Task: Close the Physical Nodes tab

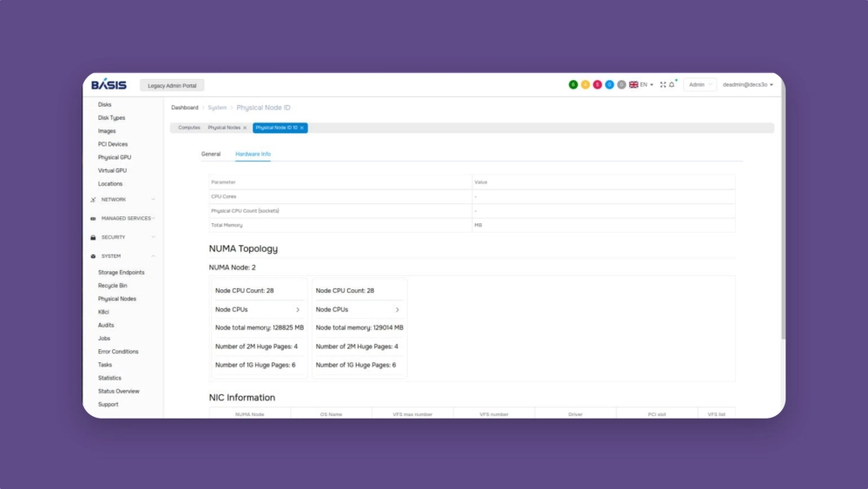Action: click(x=246, y=128)
